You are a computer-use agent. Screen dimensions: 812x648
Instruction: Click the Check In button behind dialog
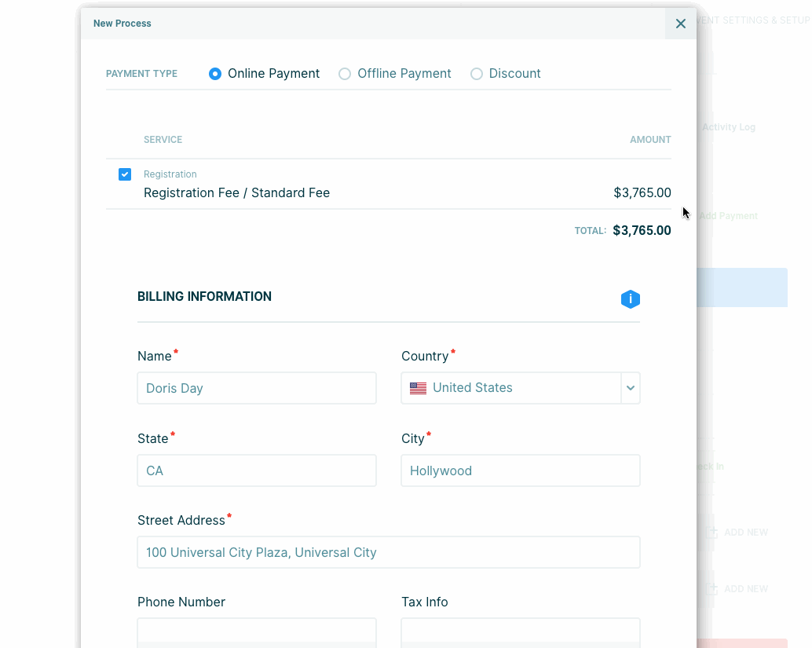pos(711,467)
